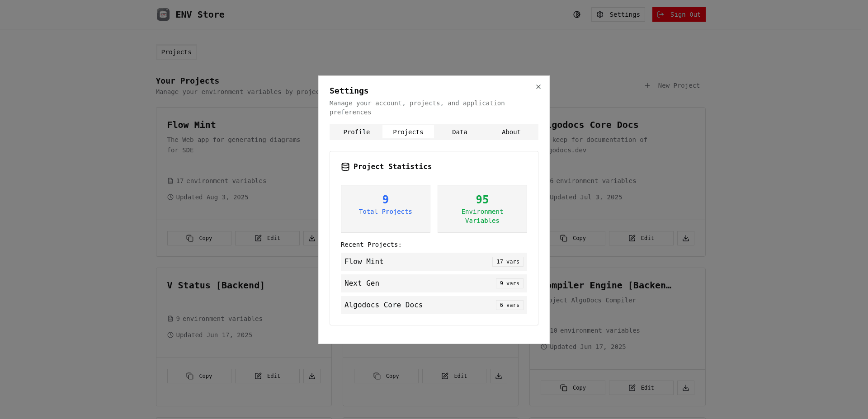Click the Algodocs Core Docs recent project row

tap(434, 305)
